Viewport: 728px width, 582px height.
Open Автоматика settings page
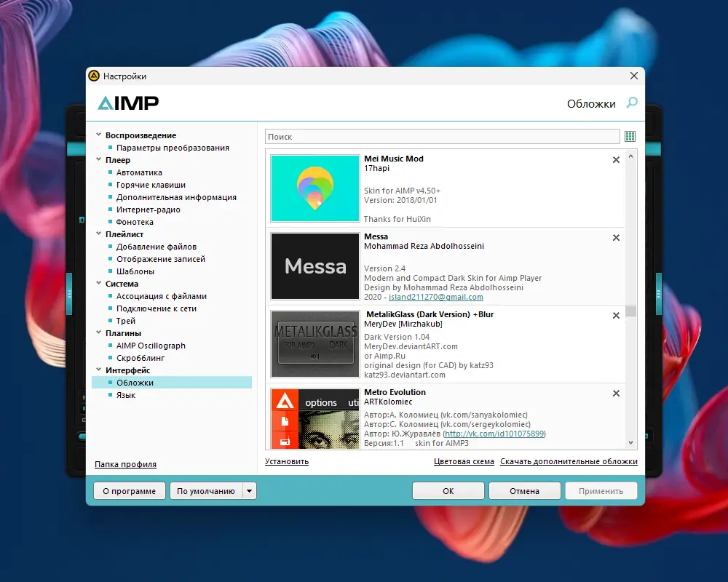pos(139,172)
